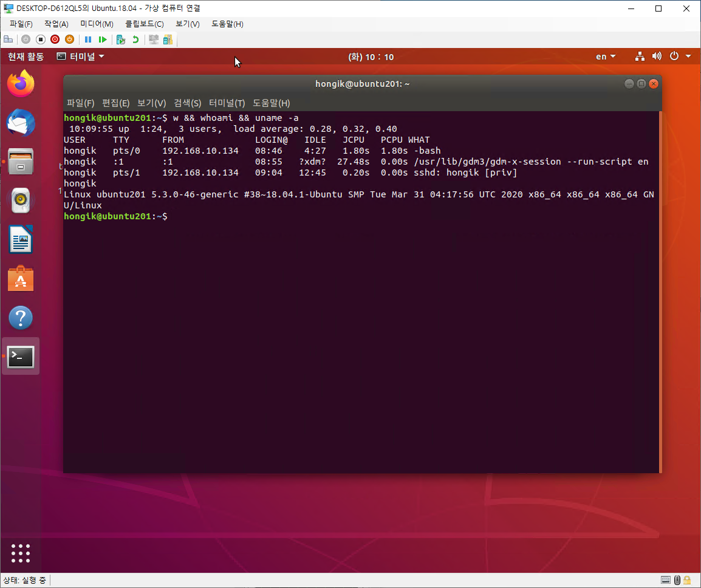
Task: Reset the VM with the green play icon
Action: point(103,39)
